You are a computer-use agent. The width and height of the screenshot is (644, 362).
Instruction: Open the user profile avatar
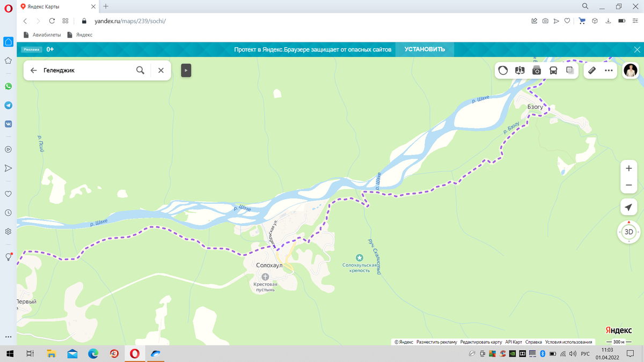point(631,70)
